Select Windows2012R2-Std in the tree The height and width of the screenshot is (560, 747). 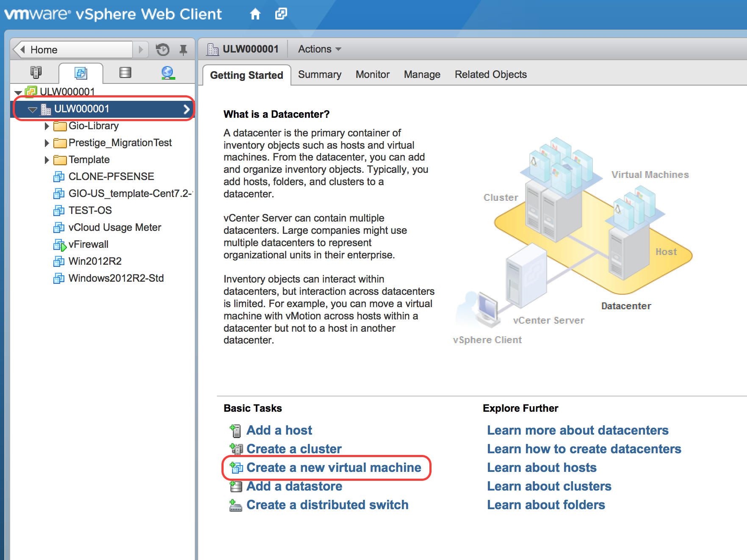click(116, 278)
